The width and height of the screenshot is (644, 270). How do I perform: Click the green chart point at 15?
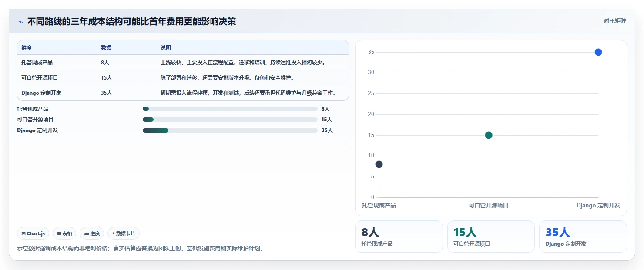tap(489, 135)
